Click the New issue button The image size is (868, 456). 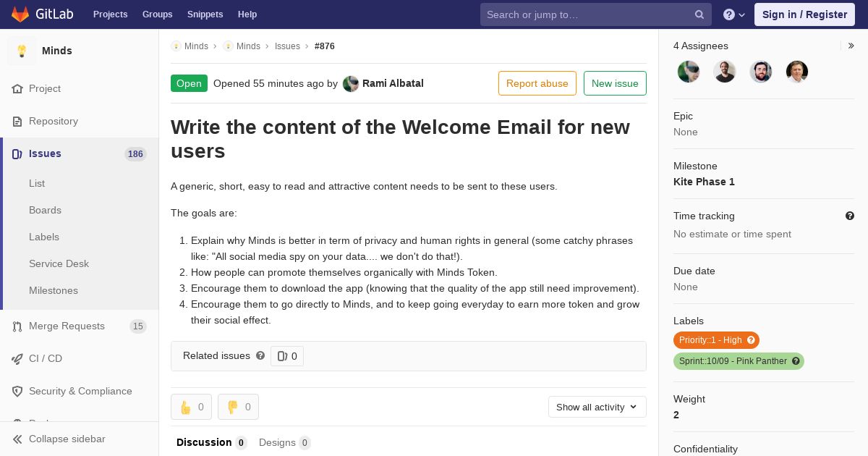point(615,83)
